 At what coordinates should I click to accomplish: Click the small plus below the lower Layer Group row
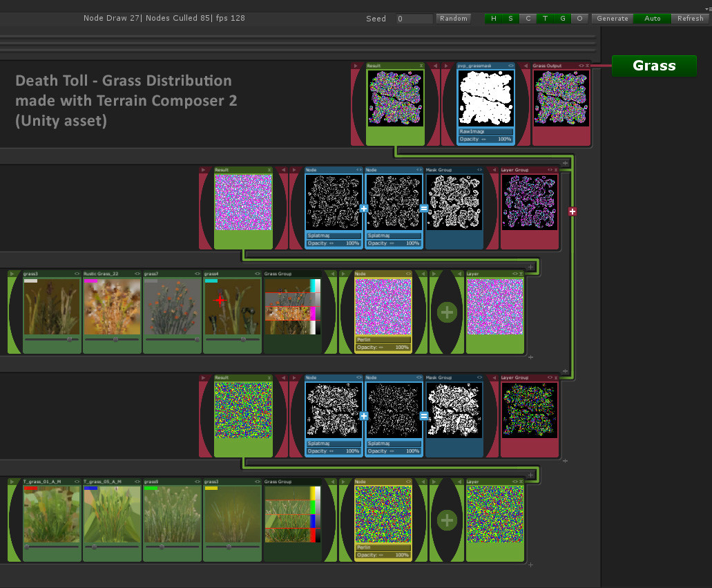coord(566,461)
